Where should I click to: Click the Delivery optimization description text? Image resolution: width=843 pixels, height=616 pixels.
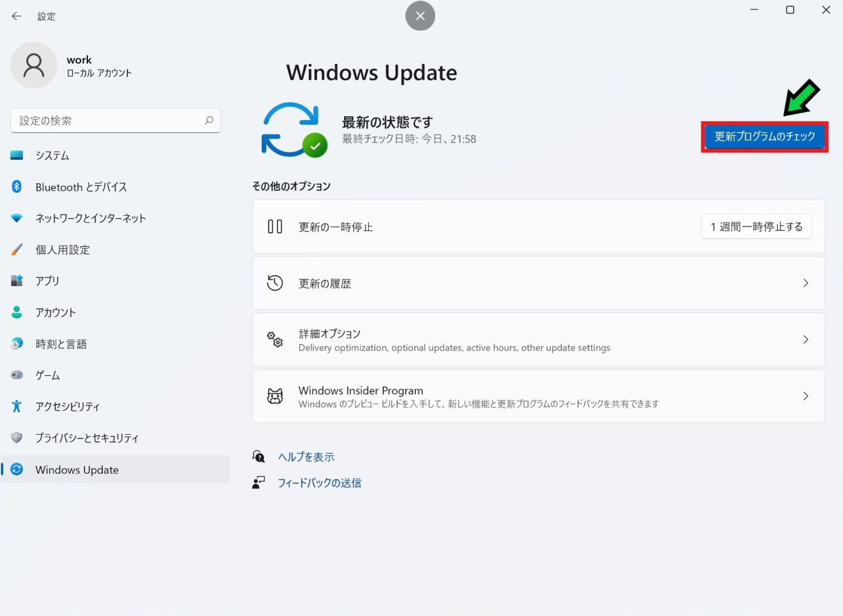454,348
